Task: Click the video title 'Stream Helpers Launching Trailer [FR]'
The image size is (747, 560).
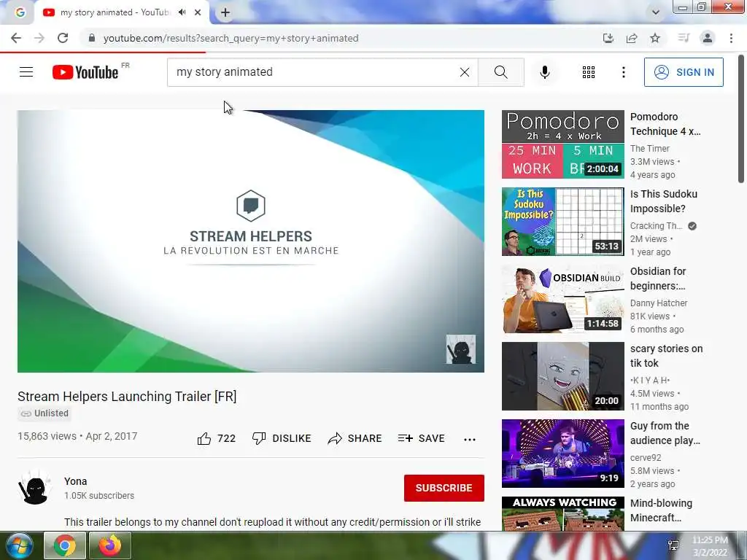Action: click(x=127, y=396)
